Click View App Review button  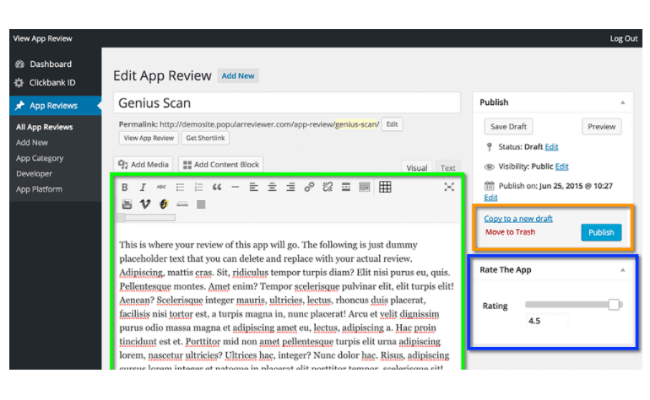149,138
